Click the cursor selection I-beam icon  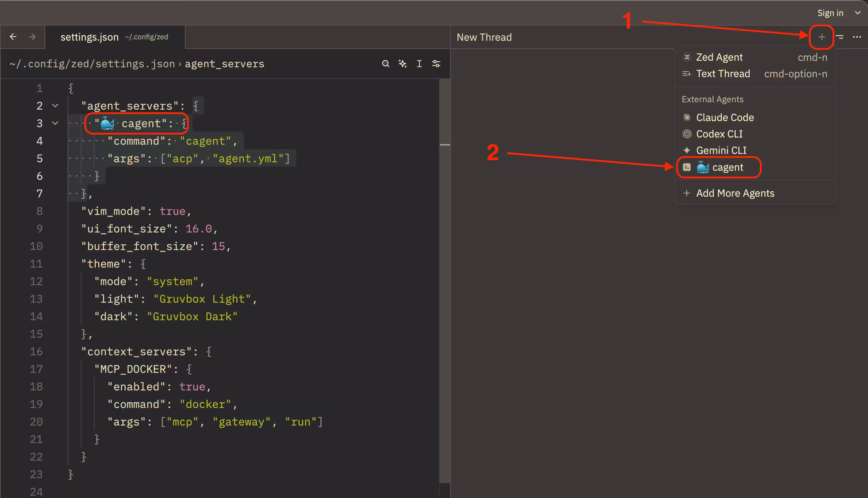(x=419, y=63)
